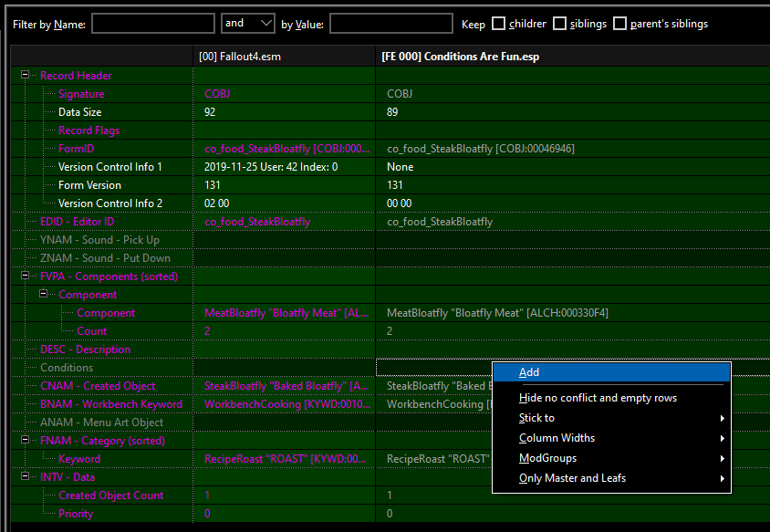Select the FormID row label

[76, 149]
